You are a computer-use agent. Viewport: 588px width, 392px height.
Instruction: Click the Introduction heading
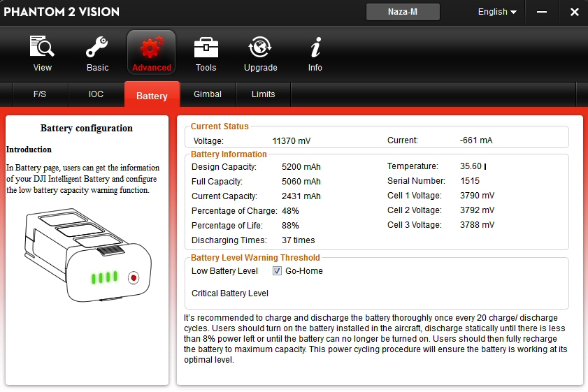(x=29, y=150)
